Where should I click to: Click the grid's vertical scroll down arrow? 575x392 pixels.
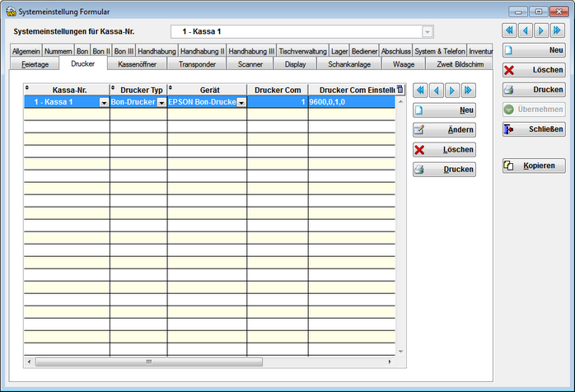pyautogui.click(x=400, y=352)
